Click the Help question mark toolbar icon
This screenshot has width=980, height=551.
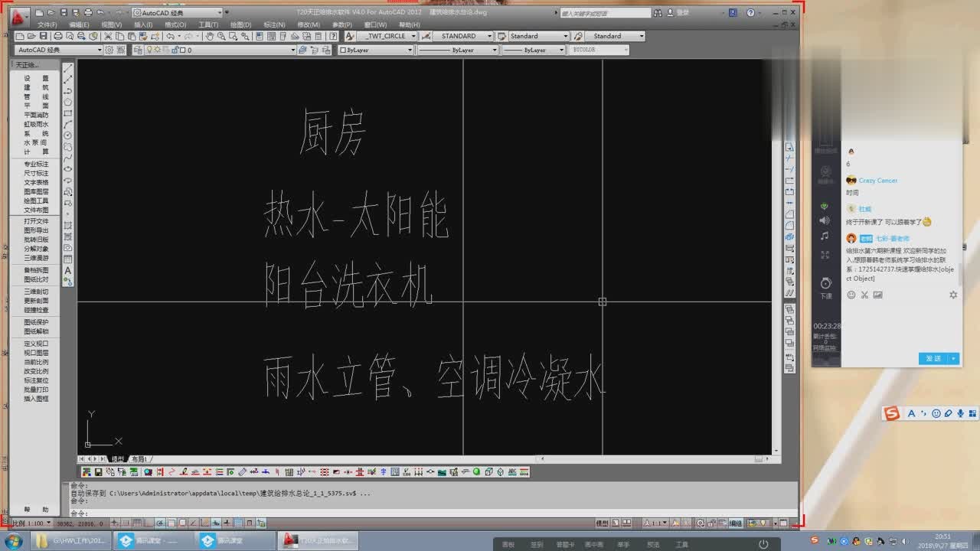(334, 36)
